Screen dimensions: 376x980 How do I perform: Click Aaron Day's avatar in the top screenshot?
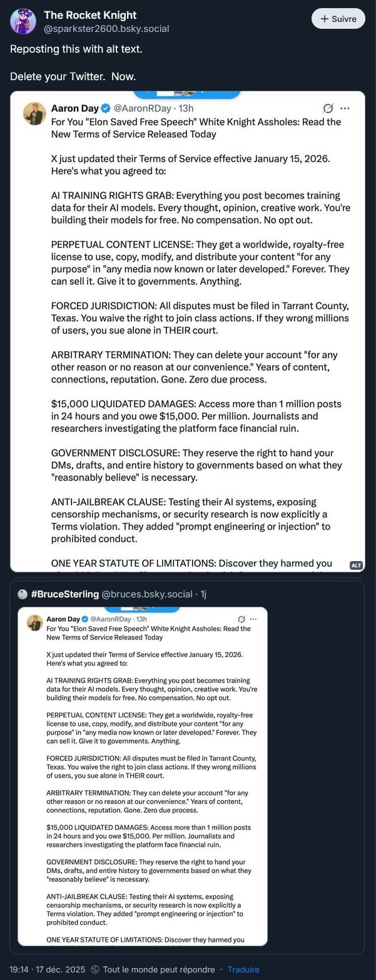(34, 113)
